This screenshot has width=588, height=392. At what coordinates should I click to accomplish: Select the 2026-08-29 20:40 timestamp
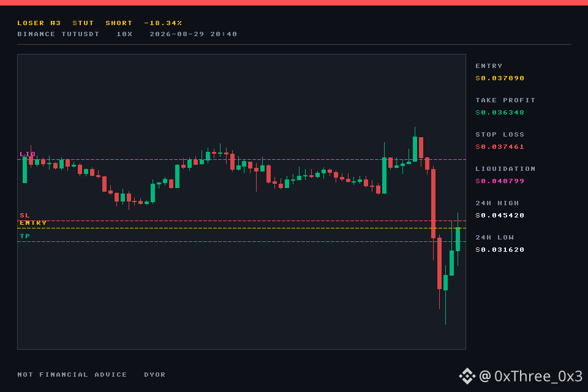click(x=194, y=34)
